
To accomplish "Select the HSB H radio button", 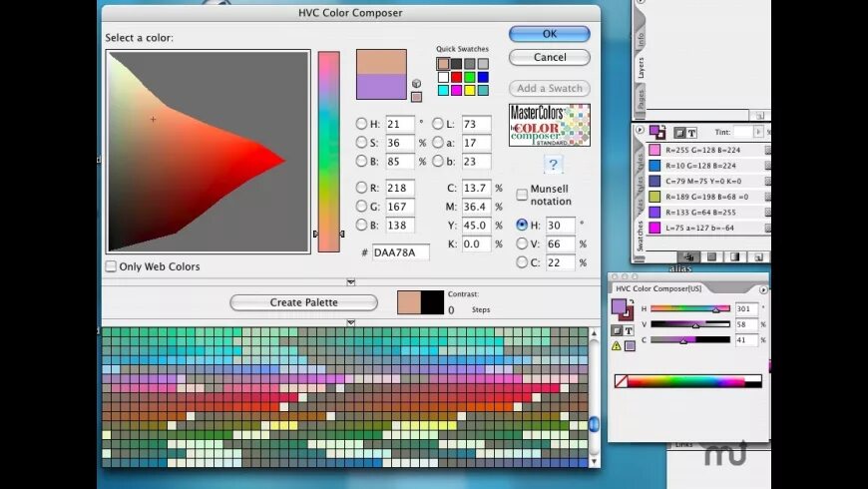I will pyautogui.click(x=361, y=124).
